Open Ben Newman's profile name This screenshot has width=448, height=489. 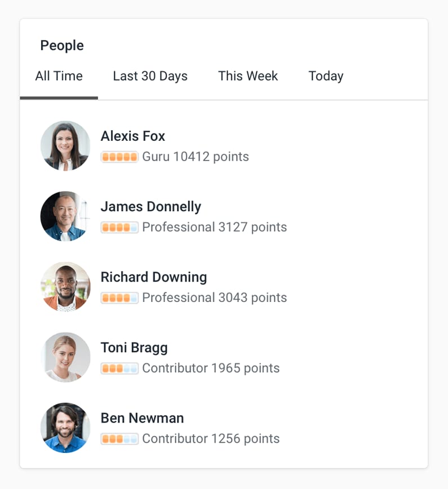tap(142, 417)
